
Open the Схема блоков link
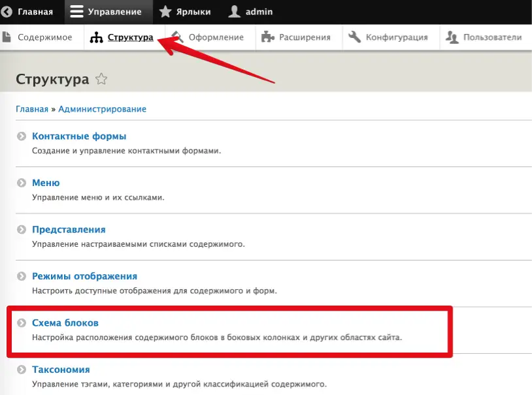65,323
